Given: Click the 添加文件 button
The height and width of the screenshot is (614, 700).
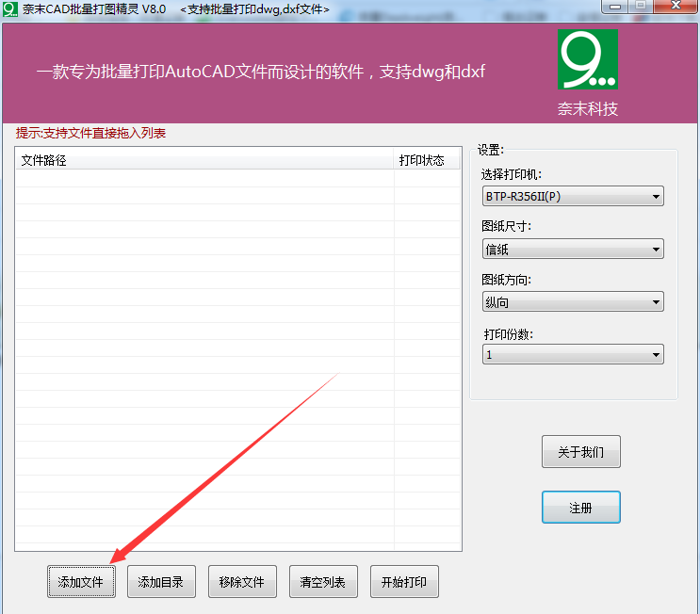Looking at the screenshot, I should click(81, 581).
